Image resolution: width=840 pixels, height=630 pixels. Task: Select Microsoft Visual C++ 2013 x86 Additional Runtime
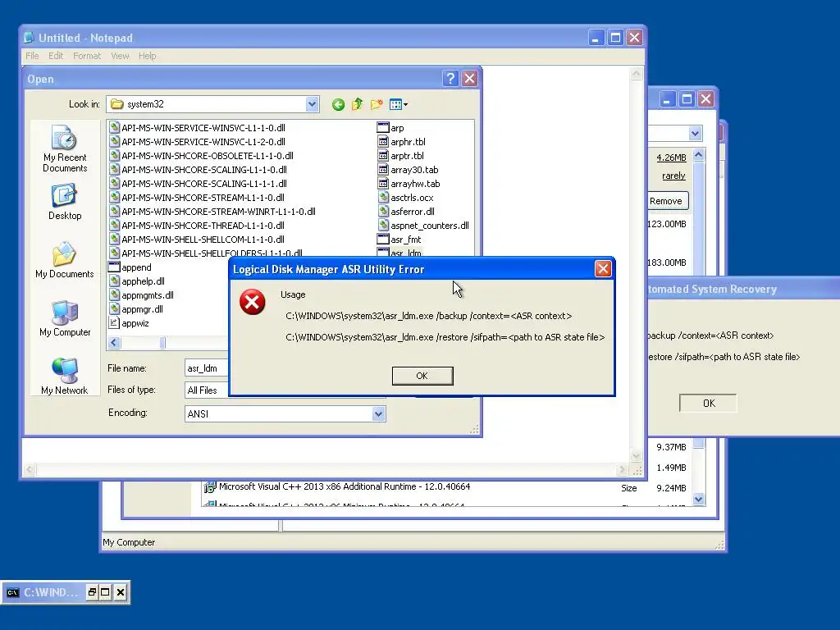(345, 487)
